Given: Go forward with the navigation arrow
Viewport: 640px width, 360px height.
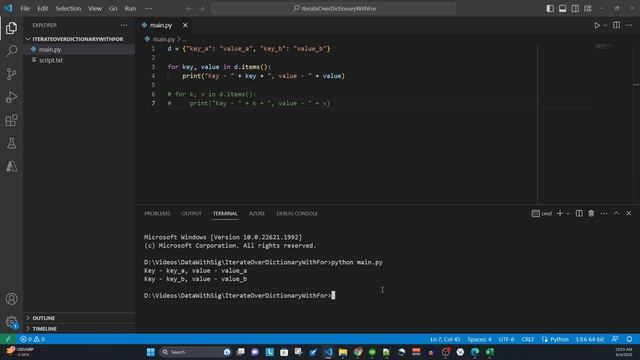Looking at the screenshot, I should click(202, 9).
